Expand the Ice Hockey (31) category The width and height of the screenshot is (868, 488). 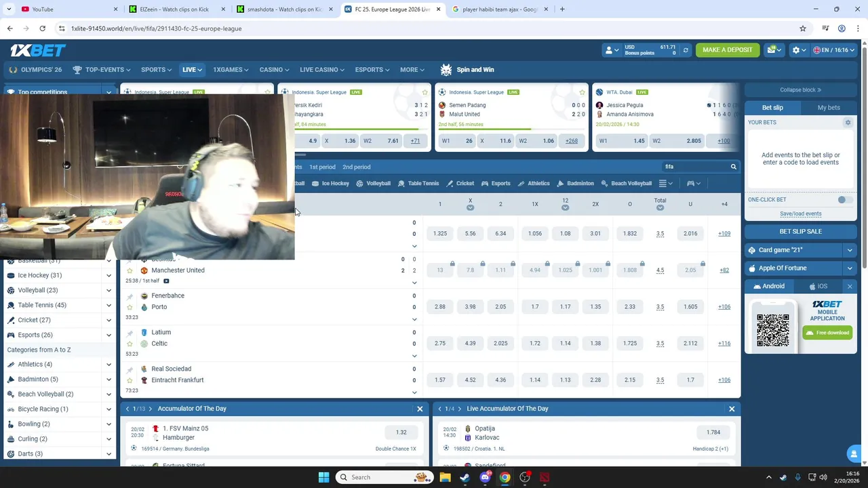pos(108,275)
